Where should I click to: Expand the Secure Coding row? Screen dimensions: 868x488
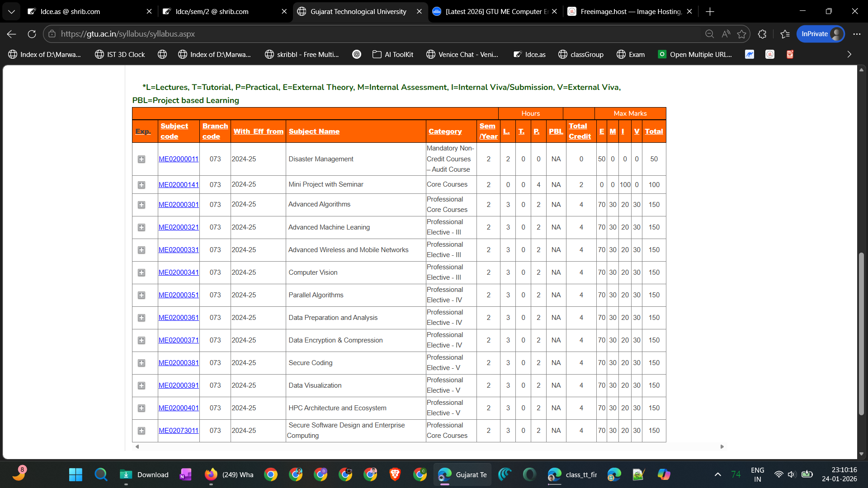[x=142, y=363]
